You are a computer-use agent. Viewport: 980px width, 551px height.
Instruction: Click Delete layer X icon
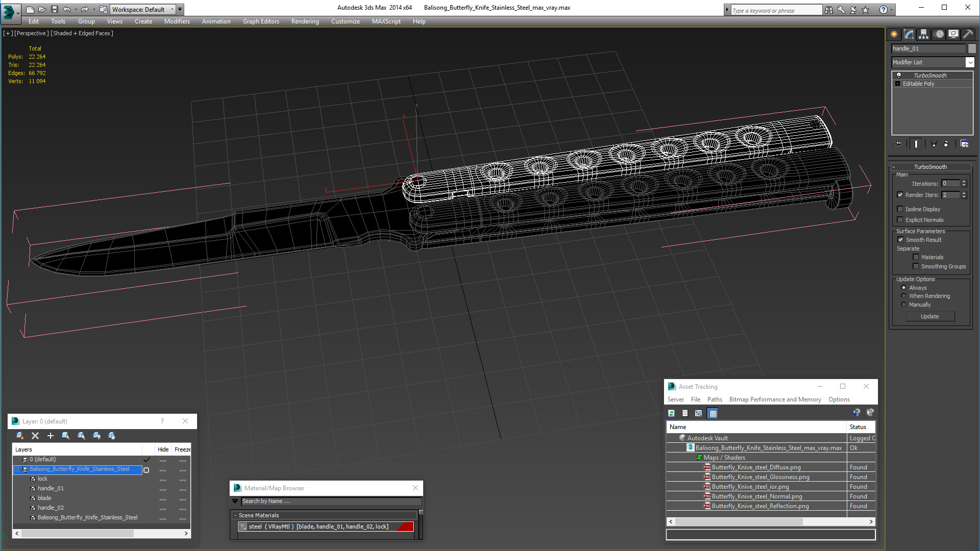click(35, 436)
